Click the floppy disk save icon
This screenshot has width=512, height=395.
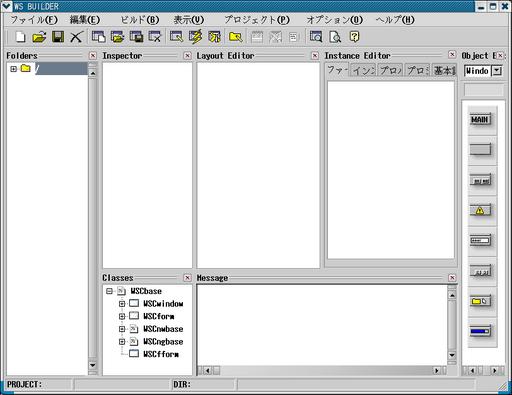pos(58,37)
